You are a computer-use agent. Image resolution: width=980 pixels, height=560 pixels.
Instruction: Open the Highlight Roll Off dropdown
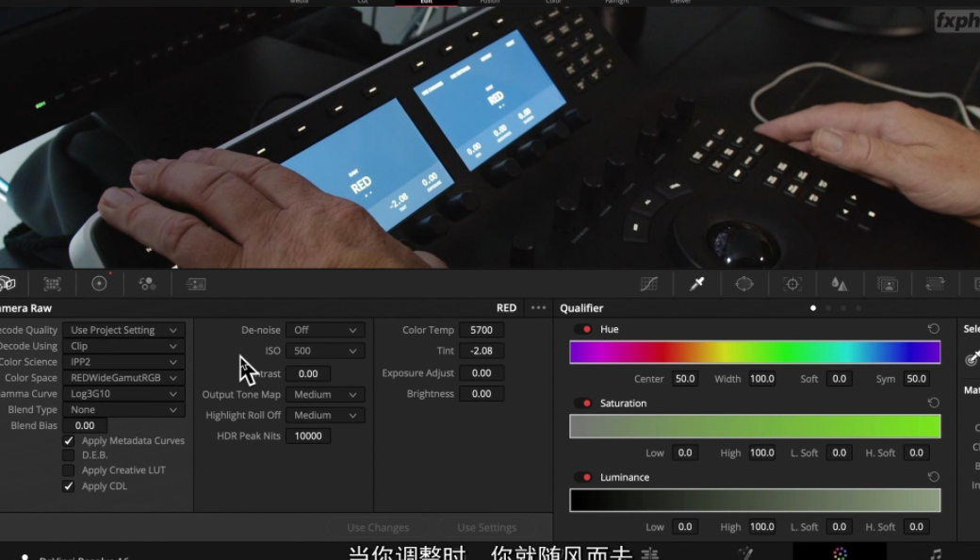point(325,415)
